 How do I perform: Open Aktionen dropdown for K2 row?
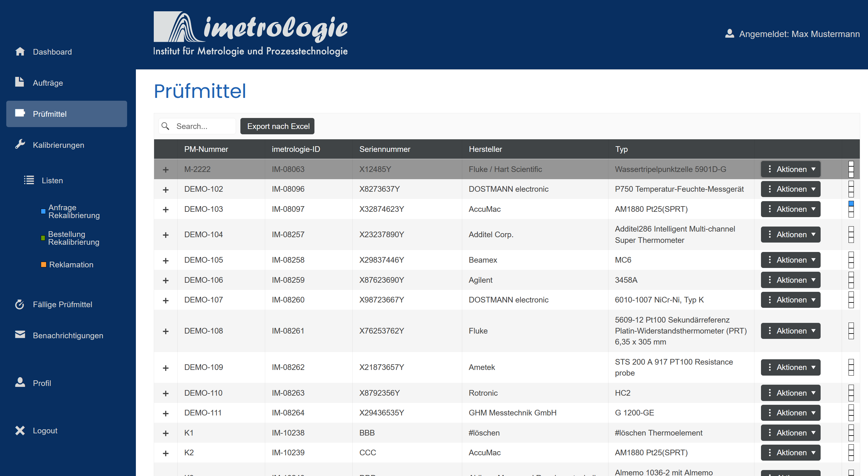coord(790,452)
